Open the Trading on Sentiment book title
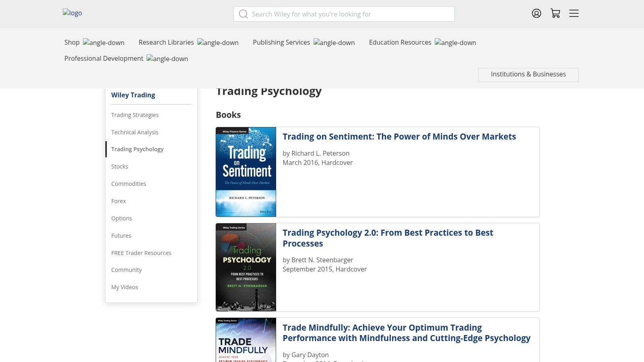 (x=399, y=137)
